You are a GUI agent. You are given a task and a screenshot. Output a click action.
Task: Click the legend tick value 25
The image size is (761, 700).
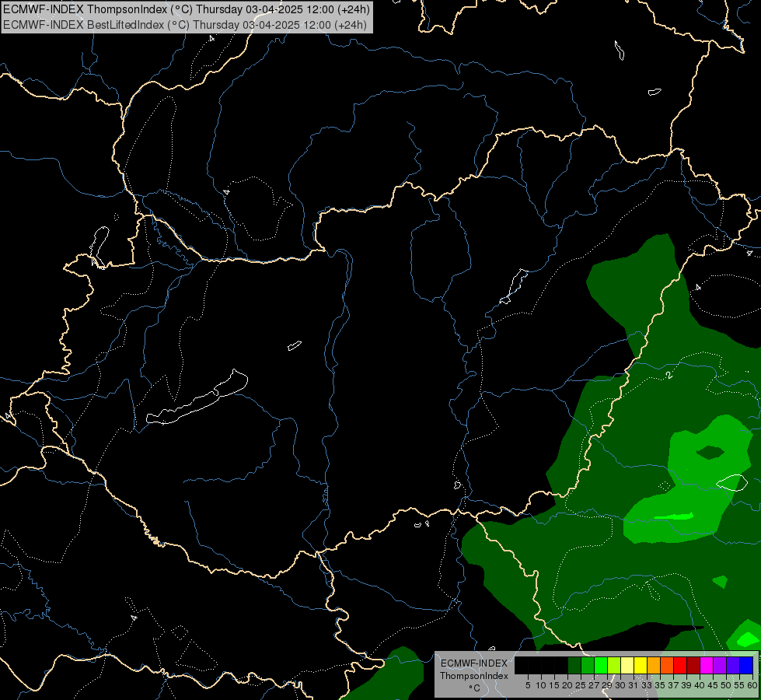[581, 685]
